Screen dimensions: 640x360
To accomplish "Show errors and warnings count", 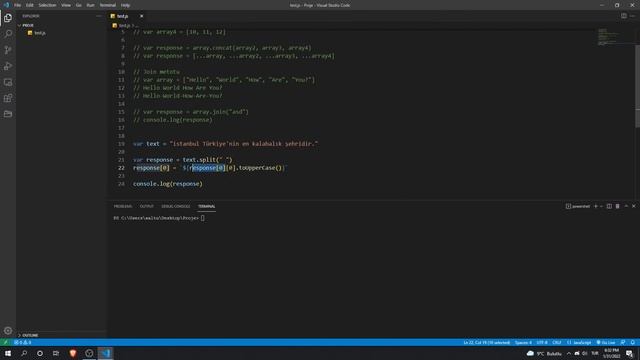I will point(22,342).
